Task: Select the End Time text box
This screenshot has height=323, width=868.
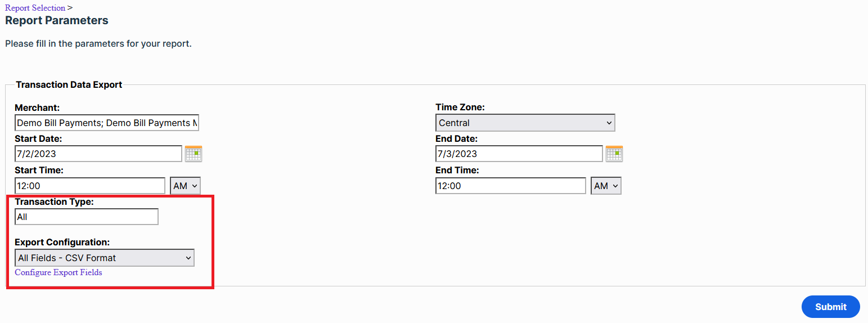Action: (x=511, y=186)
